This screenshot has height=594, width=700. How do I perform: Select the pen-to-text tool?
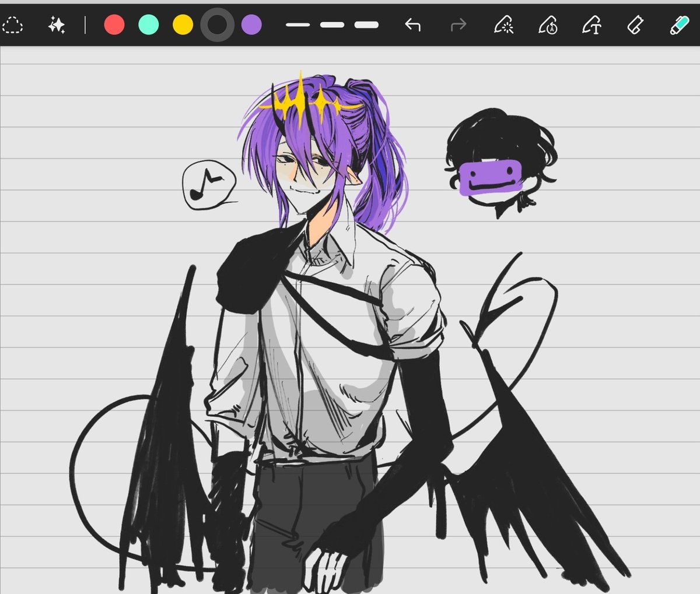coord(591,25)
